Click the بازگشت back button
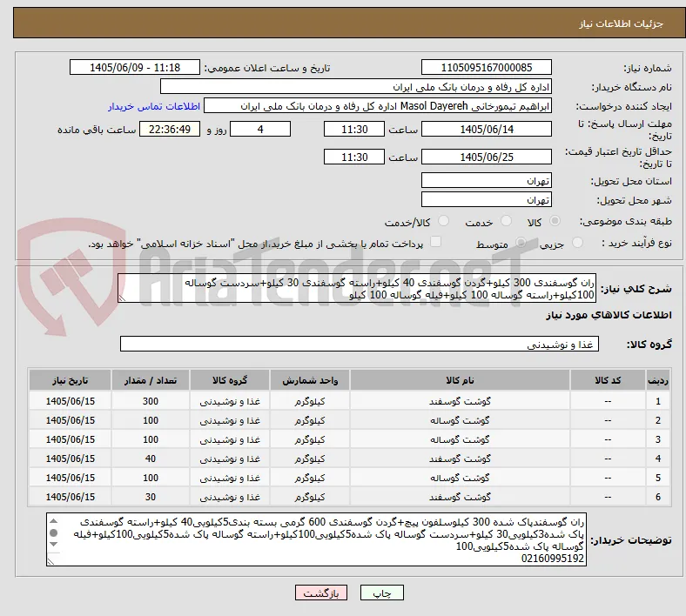This screenshot has width=686, height=616. click(x=321, y=593)
